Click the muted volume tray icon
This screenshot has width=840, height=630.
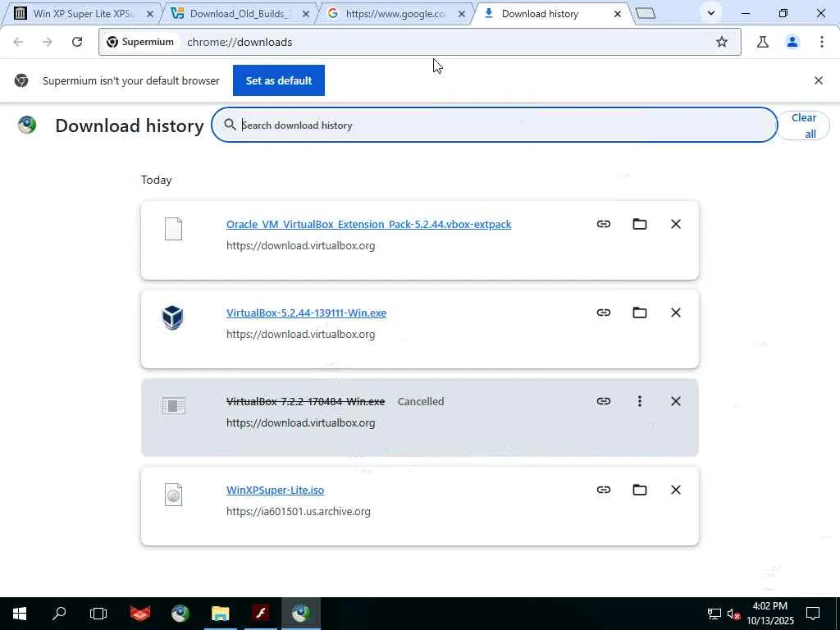[733, 614]
